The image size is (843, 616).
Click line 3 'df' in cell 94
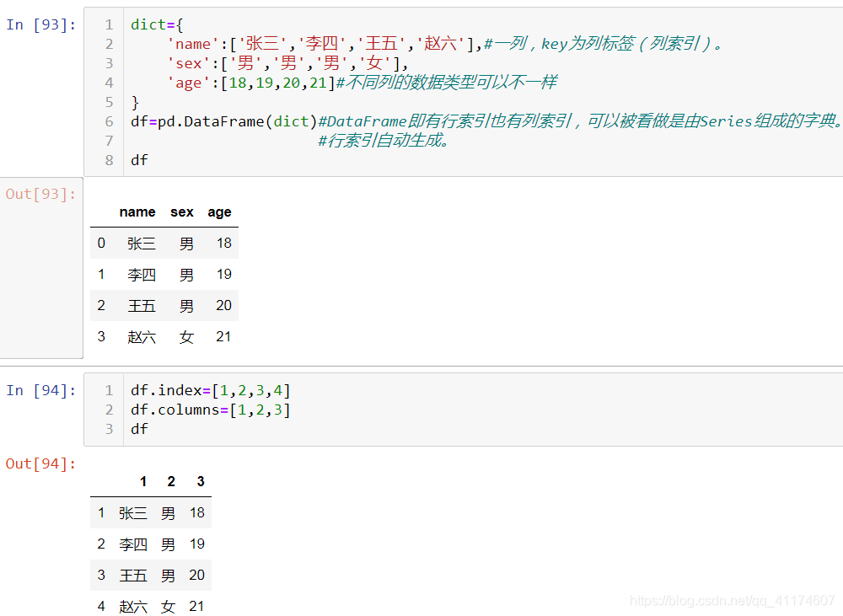click(x=139, y=429)
